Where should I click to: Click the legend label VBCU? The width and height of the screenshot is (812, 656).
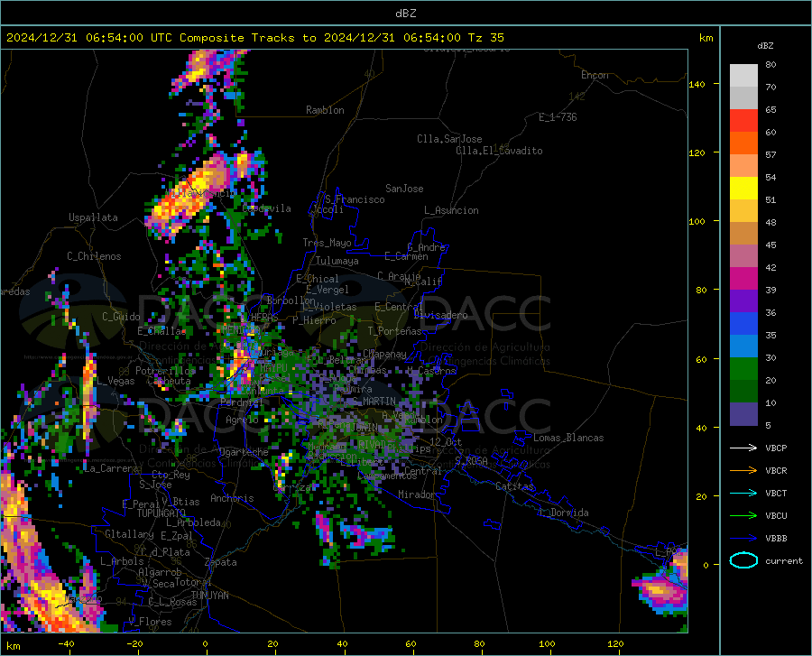tap(776, 516)
